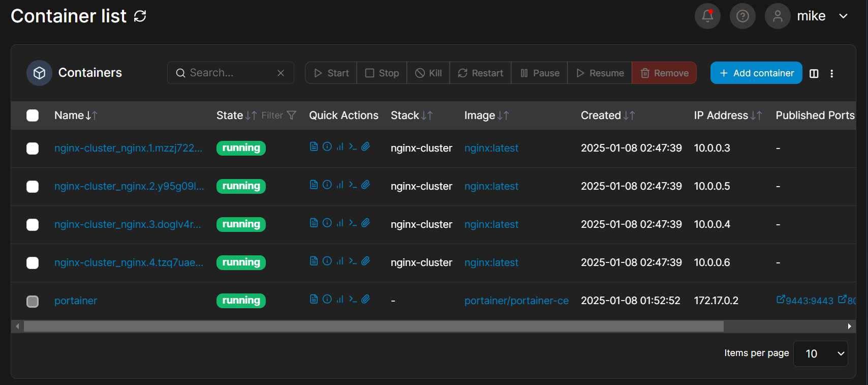
Task: Select checkbox for nginx-cluster_nginx.2 row
Action: 33,187
